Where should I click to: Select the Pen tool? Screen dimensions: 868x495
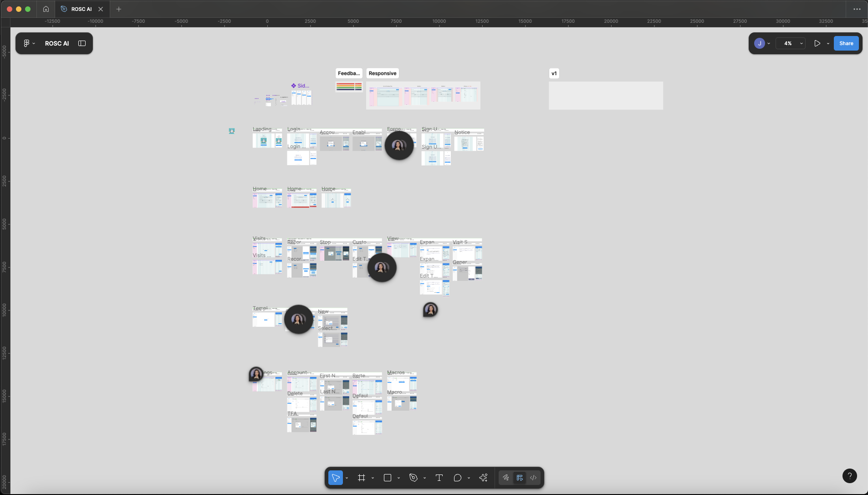pyautogui.click(x=414, y=478)
